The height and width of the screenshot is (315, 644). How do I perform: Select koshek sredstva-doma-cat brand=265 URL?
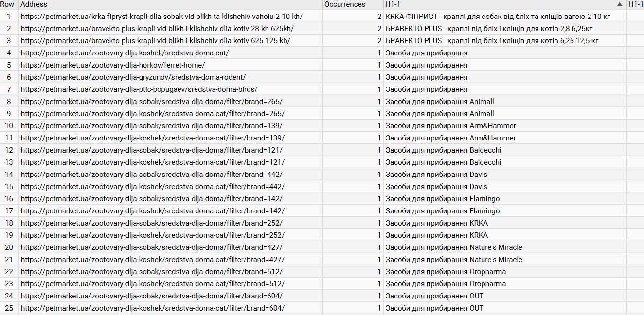coord(170,113)
